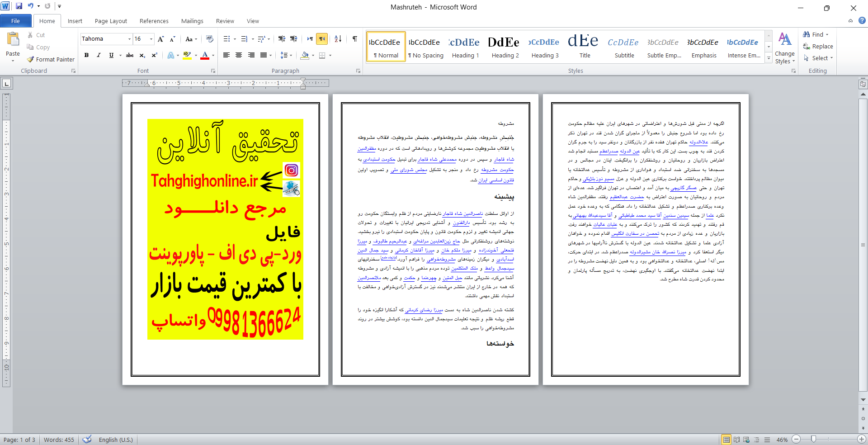The height and width of the screenshot is (445, 868).
Task: Click the zoom slider handle
Action: tap(813, 439)
